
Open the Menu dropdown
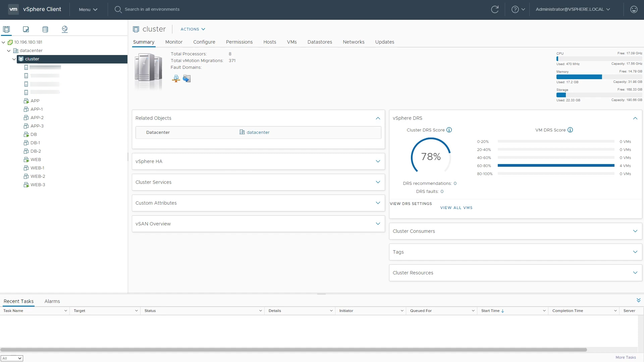point(88,9)
